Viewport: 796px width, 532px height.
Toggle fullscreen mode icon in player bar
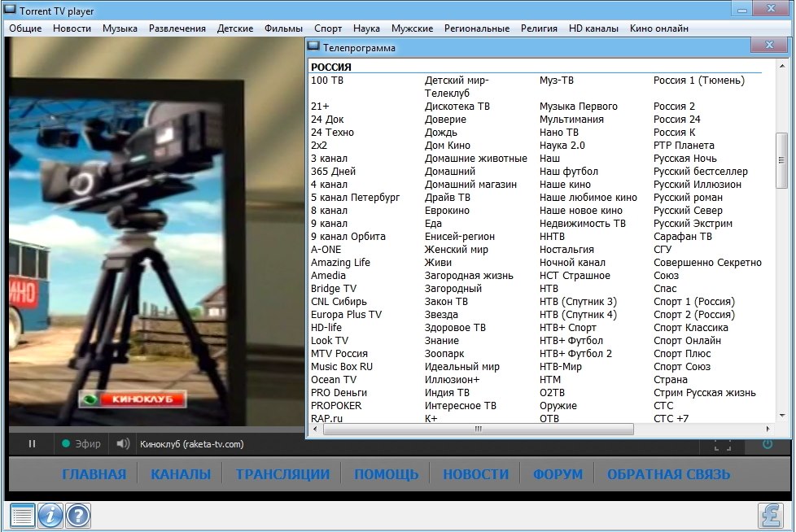(x=723, y=445)
